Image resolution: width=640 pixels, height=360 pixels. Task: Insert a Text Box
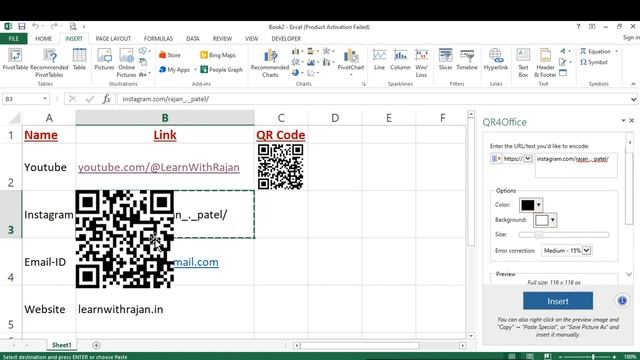(523, 63)
